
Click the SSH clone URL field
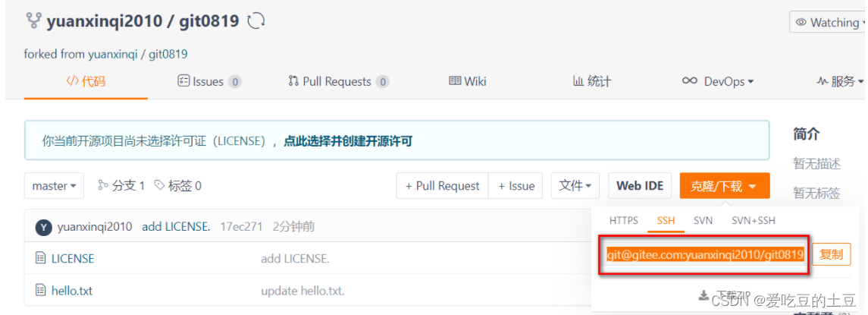point(705,254)
